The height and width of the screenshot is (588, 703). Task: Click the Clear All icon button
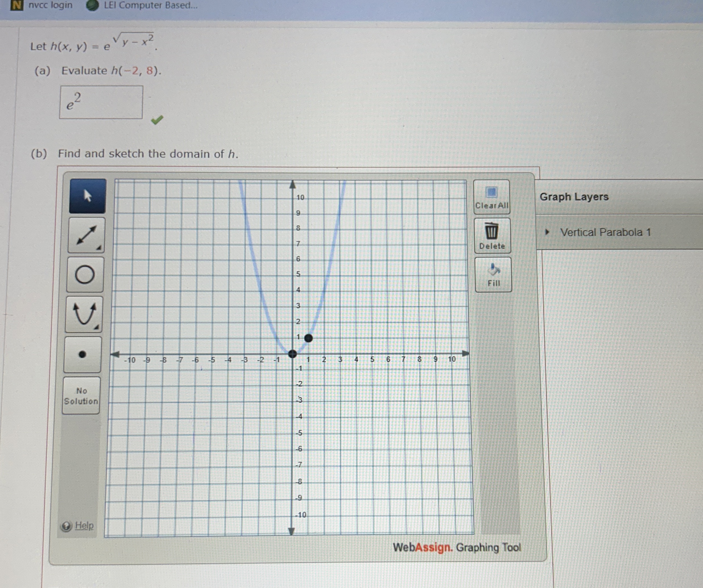491,197
